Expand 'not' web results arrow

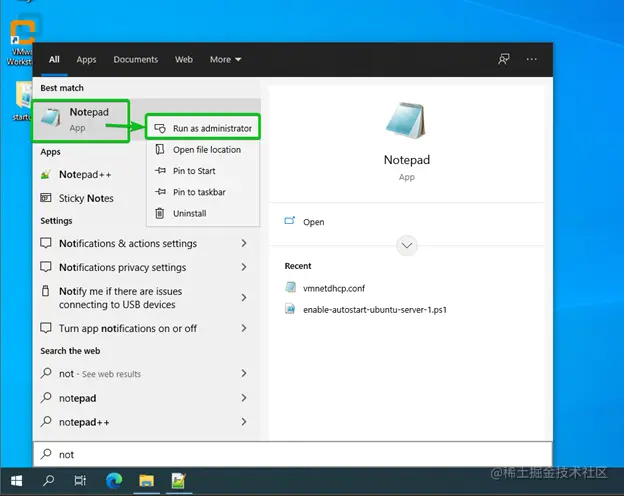(244, 373)
